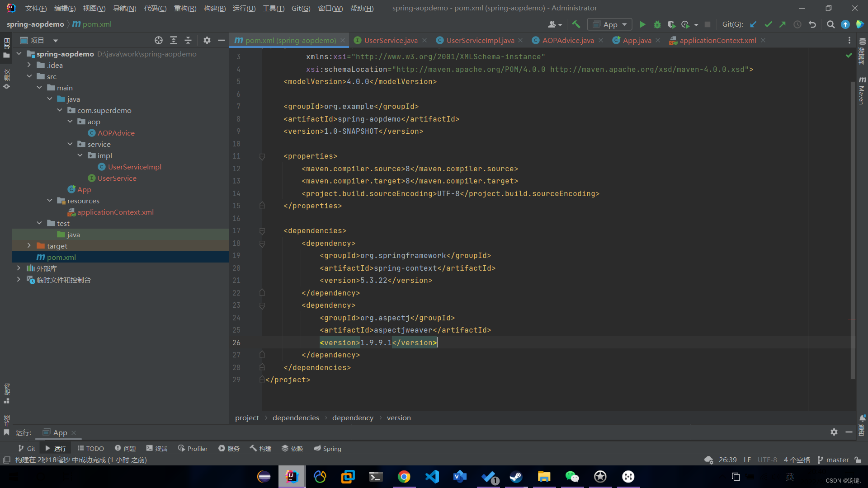Open the TODO tool window

coord(90,448)
